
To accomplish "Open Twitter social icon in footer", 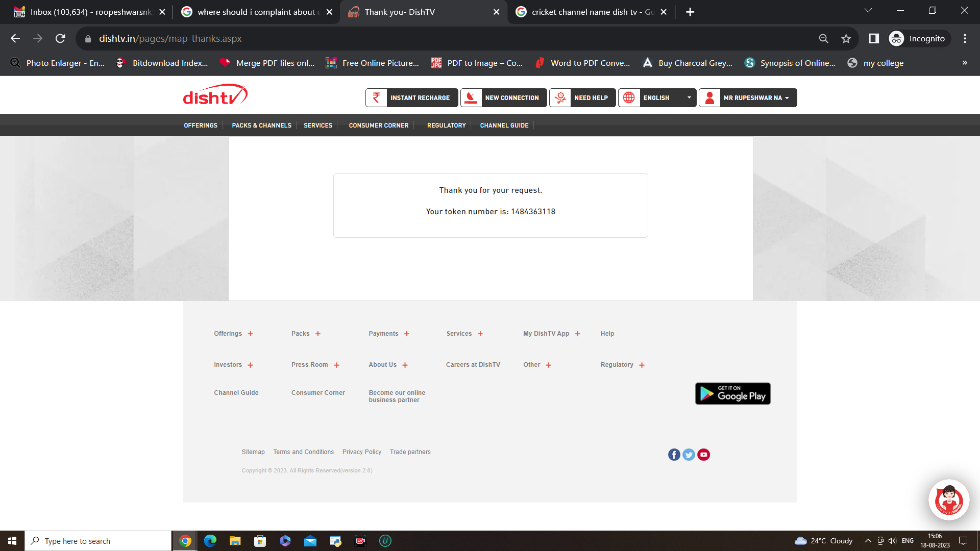I will [689, 455].
